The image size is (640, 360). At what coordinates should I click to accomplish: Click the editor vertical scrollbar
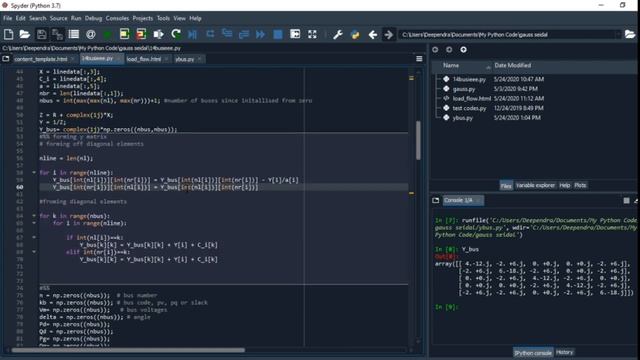coord(418,140)
